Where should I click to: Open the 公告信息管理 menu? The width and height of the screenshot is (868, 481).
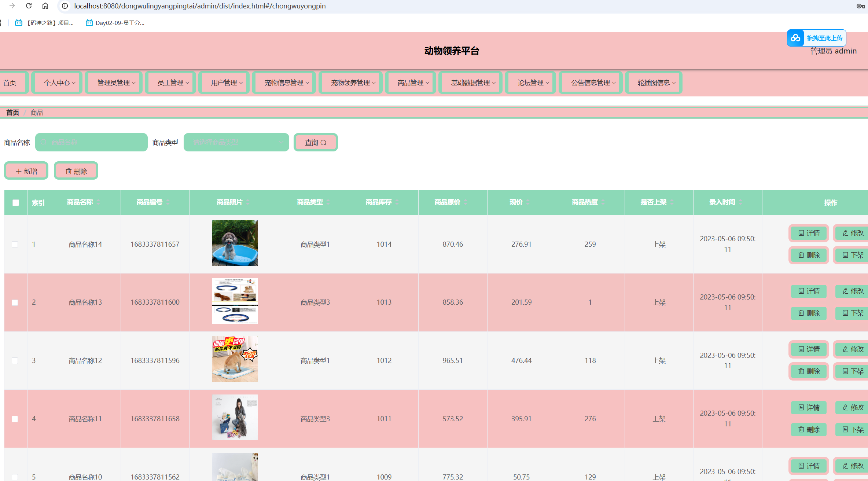click(591, 83)
